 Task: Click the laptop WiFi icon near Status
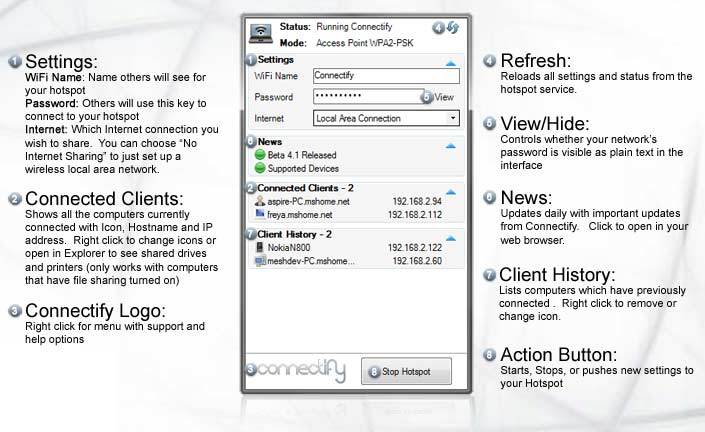261,34
